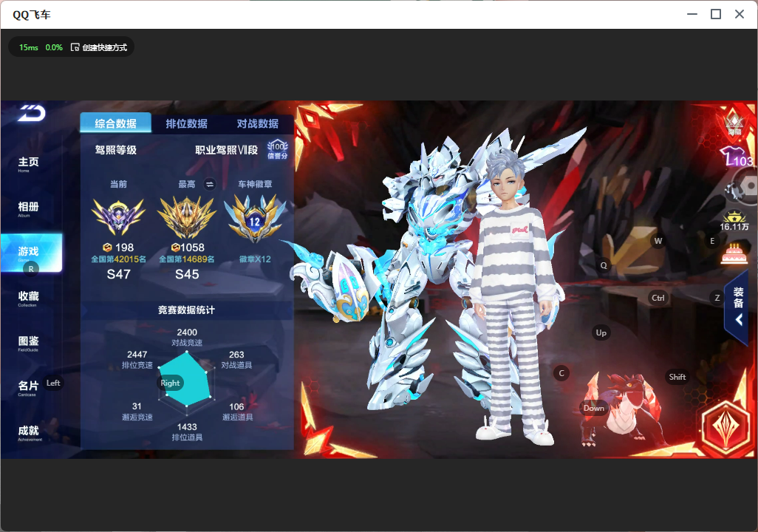Viewport: 758px width, 532px height.
Task: Toggle the swap icon beside 最高
Action: tap(210, 184)
